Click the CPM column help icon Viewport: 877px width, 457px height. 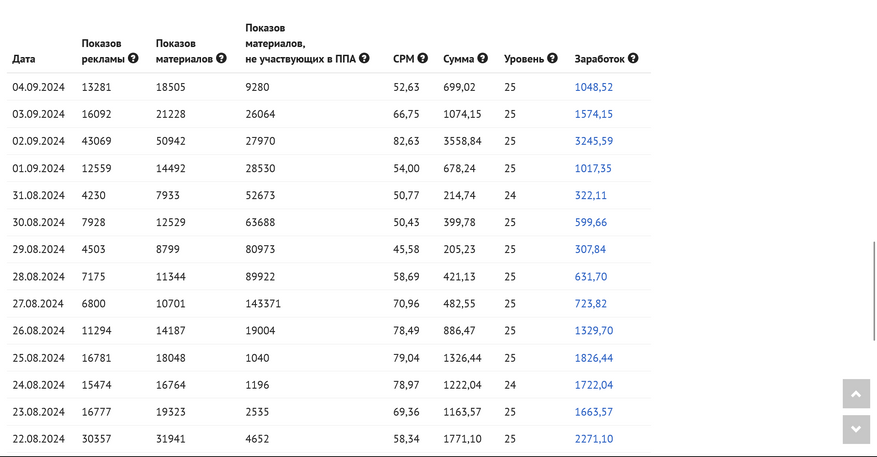423,59
